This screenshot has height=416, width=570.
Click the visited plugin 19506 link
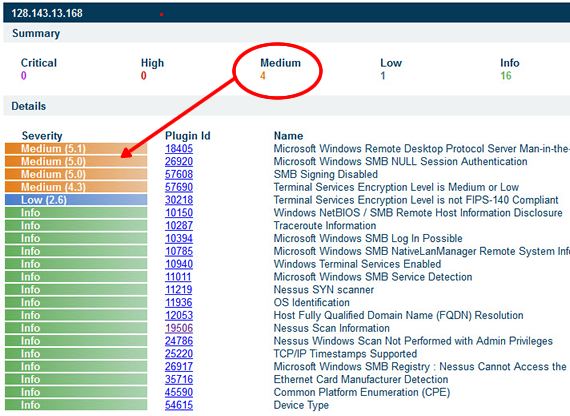(179, 328)
